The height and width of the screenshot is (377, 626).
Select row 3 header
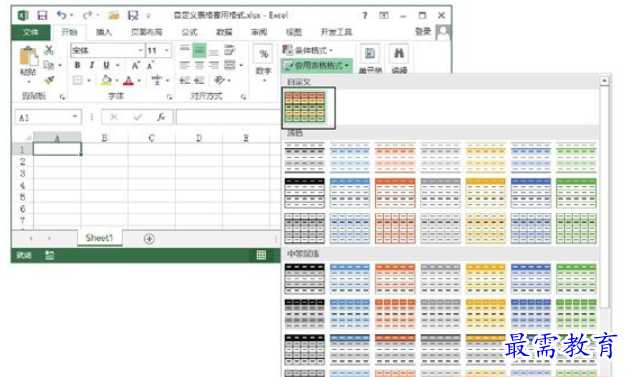point(22,174)
